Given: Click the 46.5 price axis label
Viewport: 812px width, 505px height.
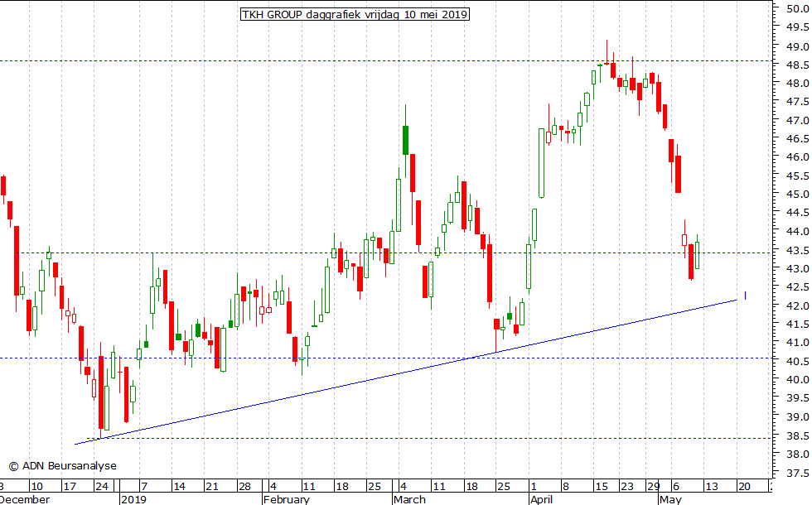Looking at the screenshot, I should [797, 139].
